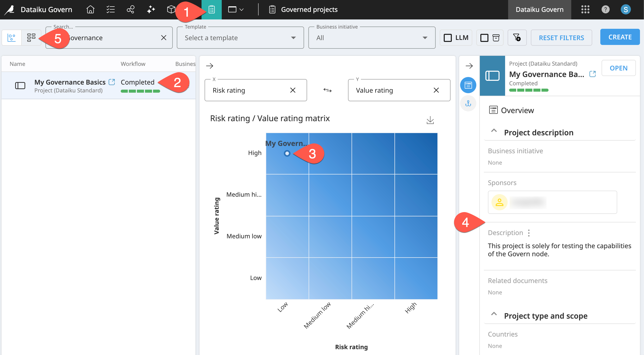Open the business initiatives circles icon

[x=131, y=10]
